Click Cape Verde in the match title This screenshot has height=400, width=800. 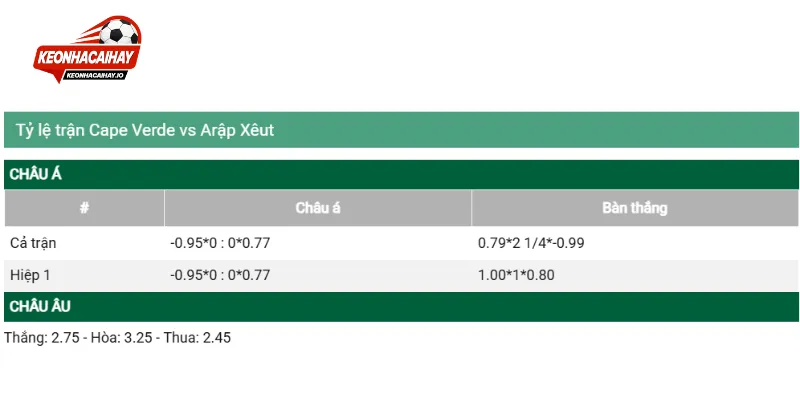point(132,130)
